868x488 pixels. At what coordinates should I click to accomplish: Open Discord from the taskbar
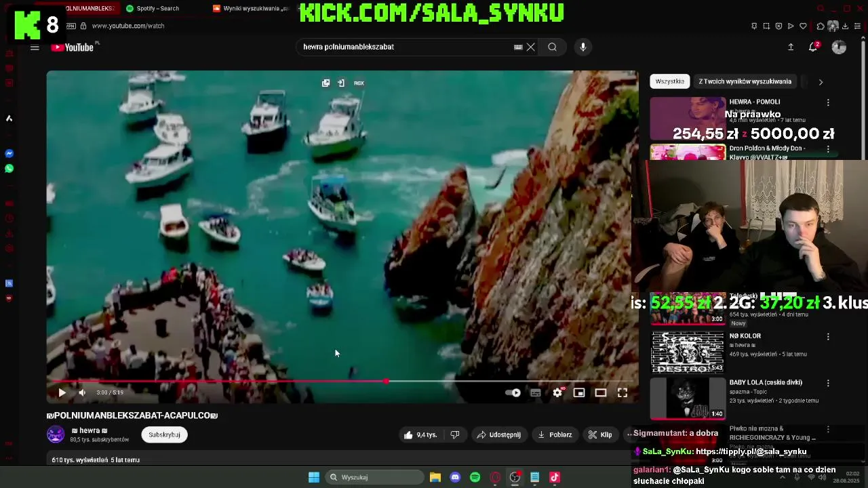(x=455, y=477)
